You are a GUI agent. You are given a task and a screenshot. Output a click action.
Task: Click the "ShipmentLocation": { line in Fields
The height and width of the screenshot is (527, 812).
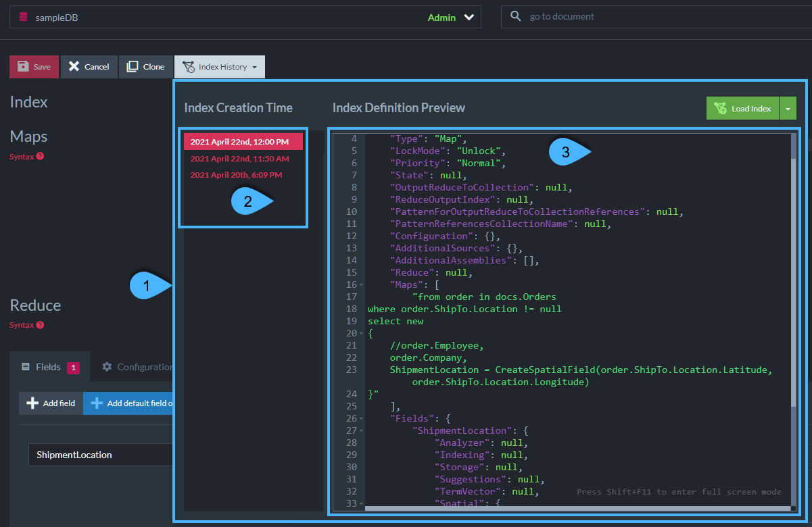[x=469, y=430]
